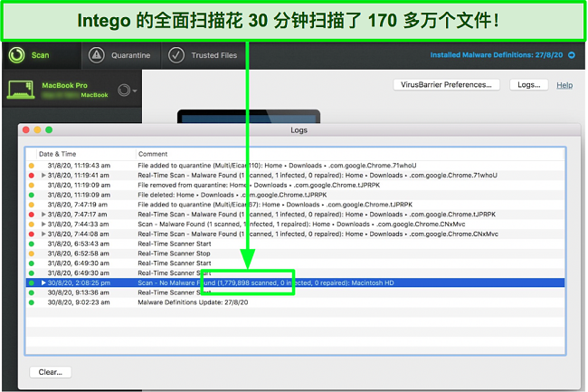
Task: Click green status dot of Malware Definitions Update row
Action: point(32,302)
